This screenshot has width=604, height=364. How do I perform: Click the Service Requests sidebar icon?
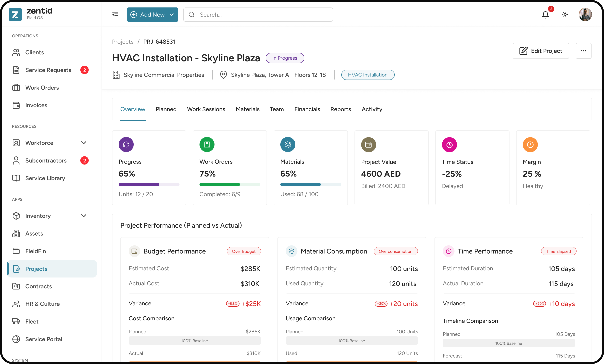(16, 70)
